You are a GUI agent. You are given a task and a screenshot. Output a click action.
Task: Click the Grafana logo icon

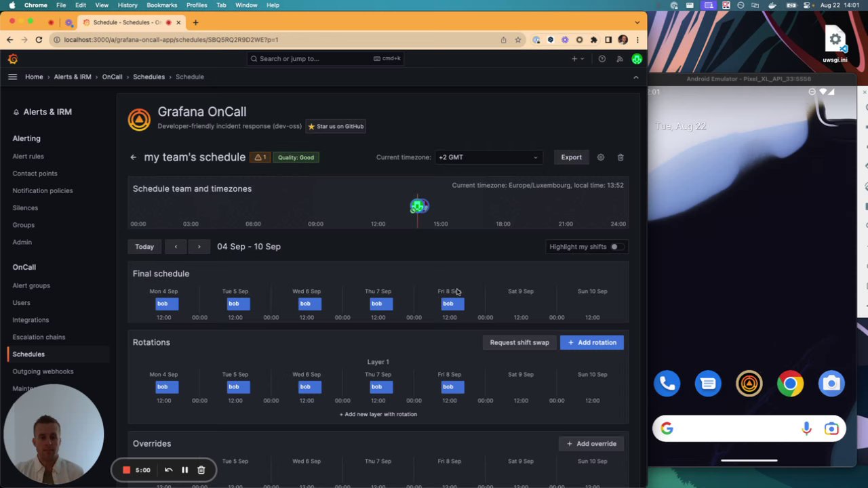tap(13, 59)
